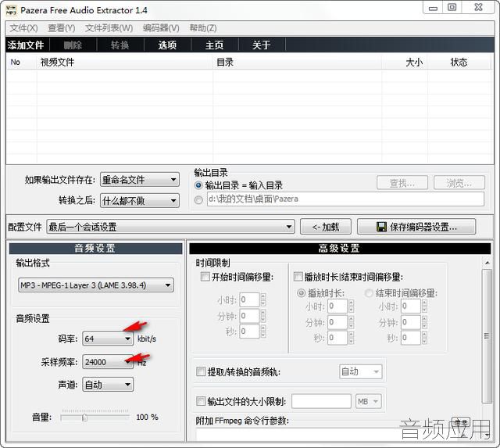
Task: Click the start offset 秒 field
Action: [249, 332]
